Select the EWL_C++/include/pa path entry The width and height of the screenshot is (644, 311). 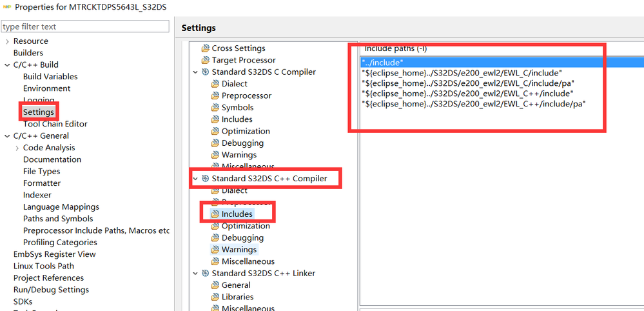(473, 104)
